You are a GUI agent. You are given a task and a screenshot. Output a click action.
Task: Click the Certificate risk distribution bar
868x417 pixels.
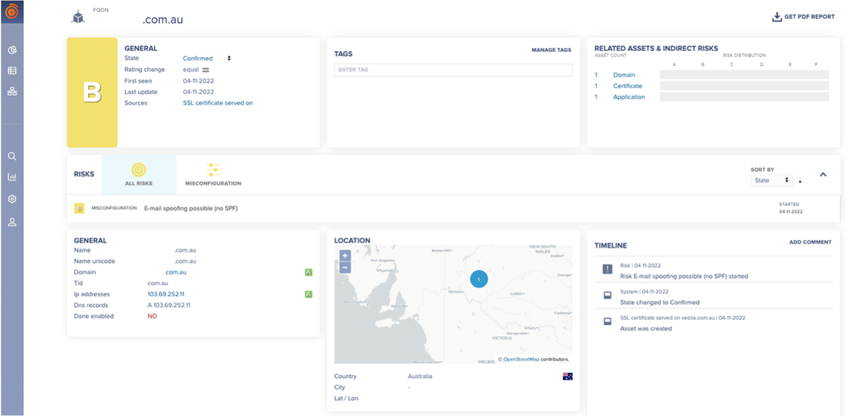744,86
